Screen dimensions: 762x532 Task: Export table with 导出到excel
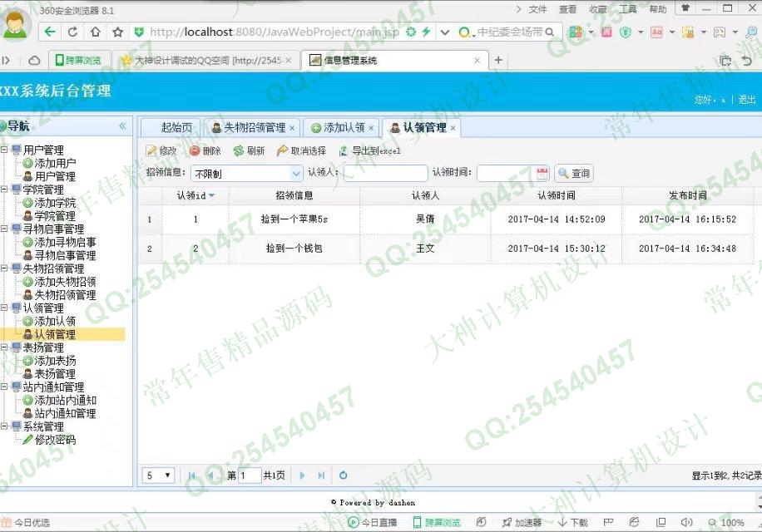tap(369, 151)
